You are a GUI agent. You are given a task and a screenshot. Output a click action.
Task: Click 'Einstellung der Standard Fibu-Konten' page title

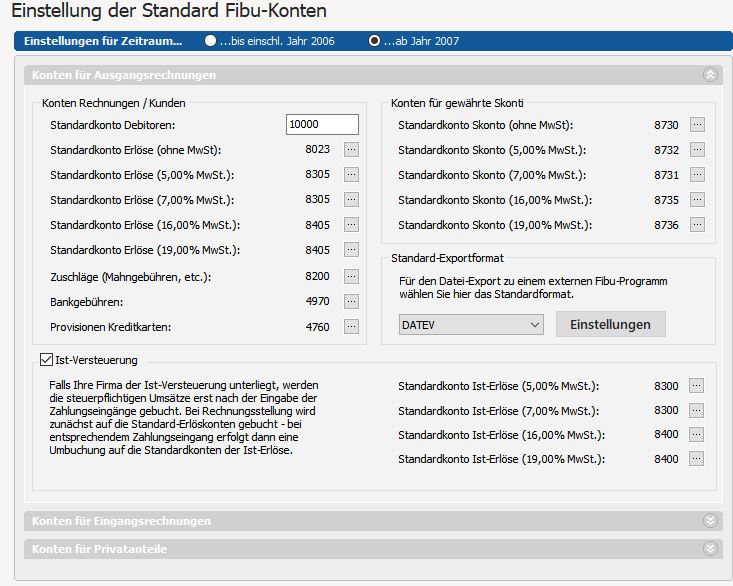coord(169,10)
